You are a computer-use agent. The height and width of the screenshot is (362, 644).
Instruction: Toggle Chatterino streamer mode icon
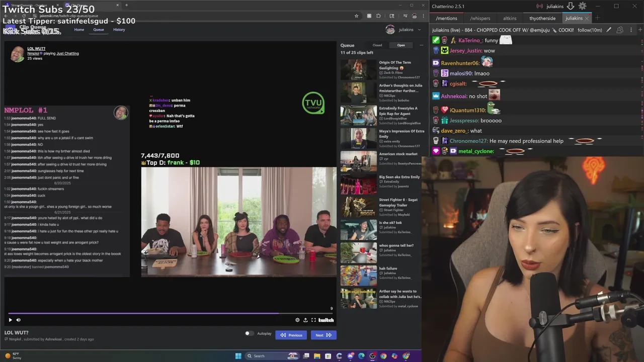coord(539,6)
